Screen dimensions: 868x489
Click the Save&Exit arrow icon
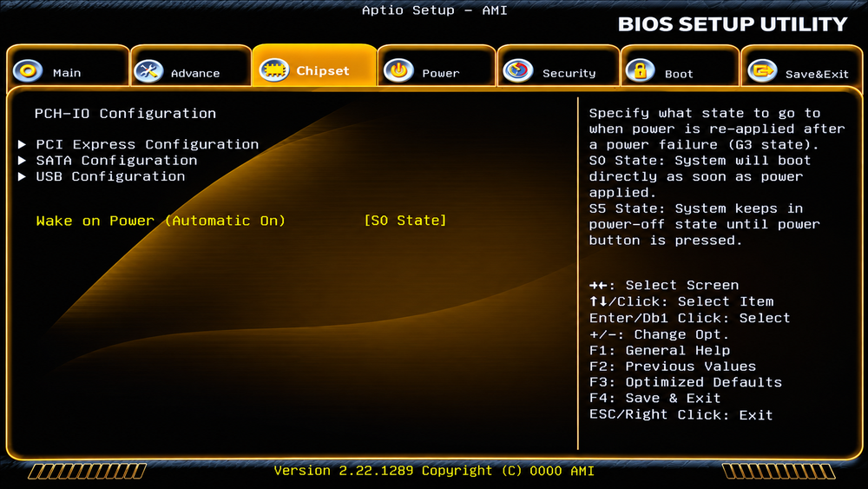click(762, 71)
